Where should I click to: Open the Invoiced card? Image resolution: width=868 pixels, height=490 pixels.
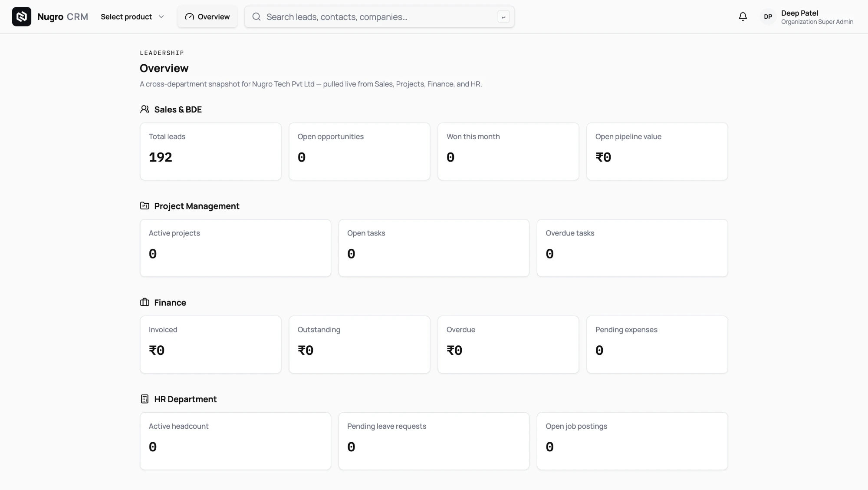[x=210, y=344]
